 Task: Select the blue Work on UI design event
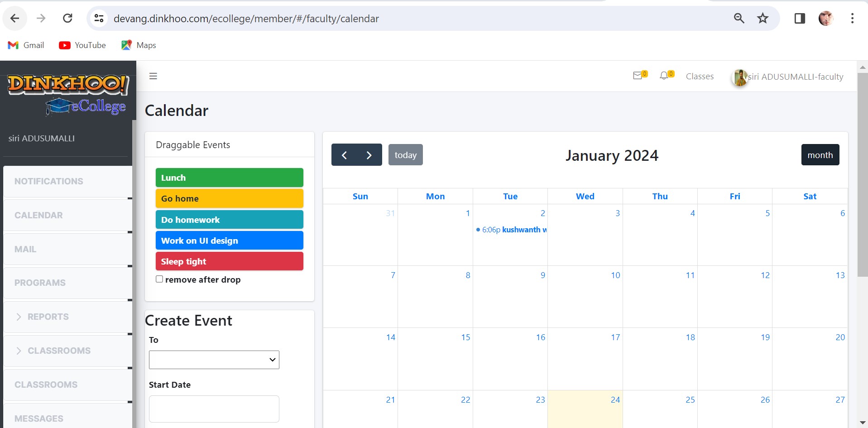tap(230, 240)
